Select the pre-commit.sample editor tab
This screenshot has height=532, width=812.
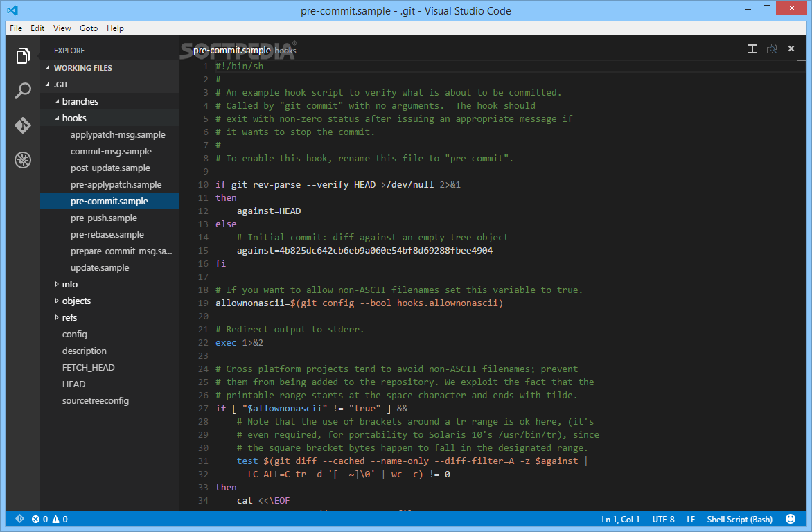coord(232,51)
